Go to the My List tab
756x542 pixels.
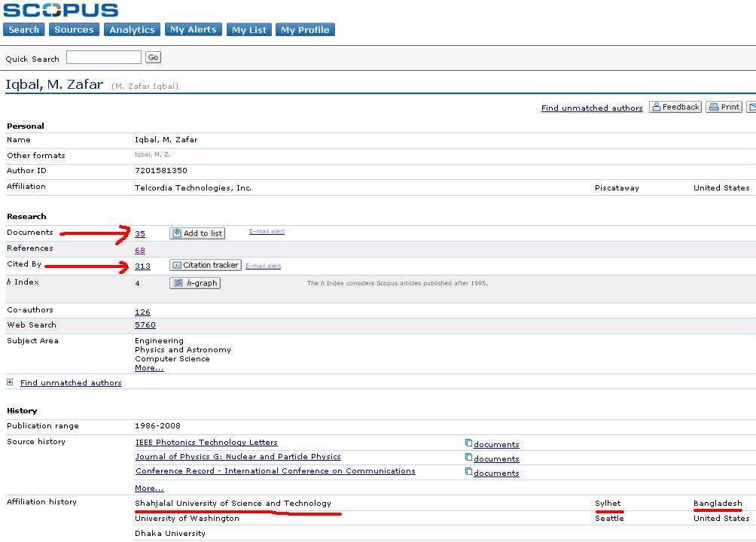[249, 29]
